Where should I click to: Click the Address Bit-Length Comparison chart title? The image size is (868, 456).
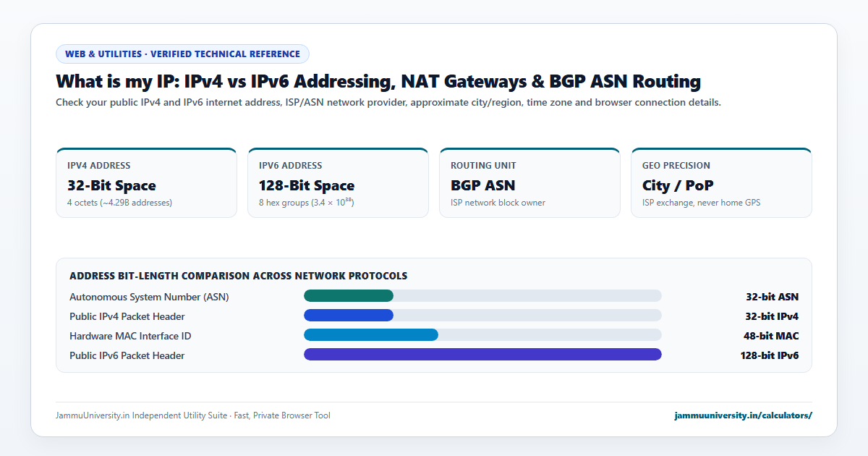click(238, 276)
